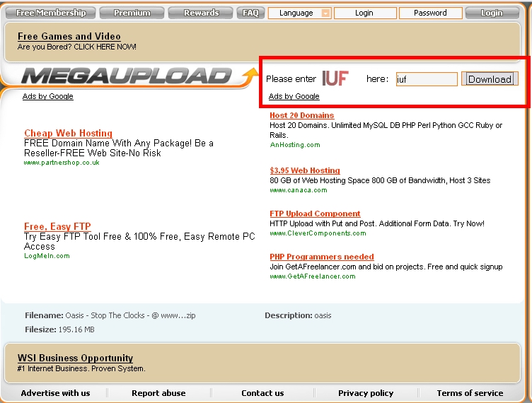
Task: Open the Premium menu item
Action: coord(132,13)
